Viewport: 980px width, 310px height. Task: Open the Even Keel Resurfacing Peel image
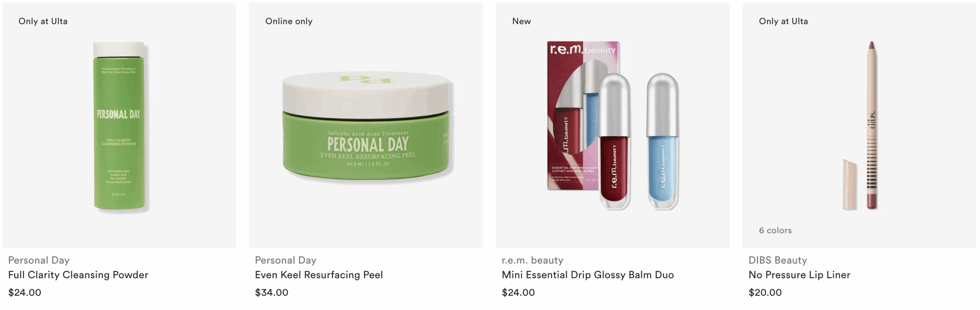pyautogui.click(x=366, y=125)
